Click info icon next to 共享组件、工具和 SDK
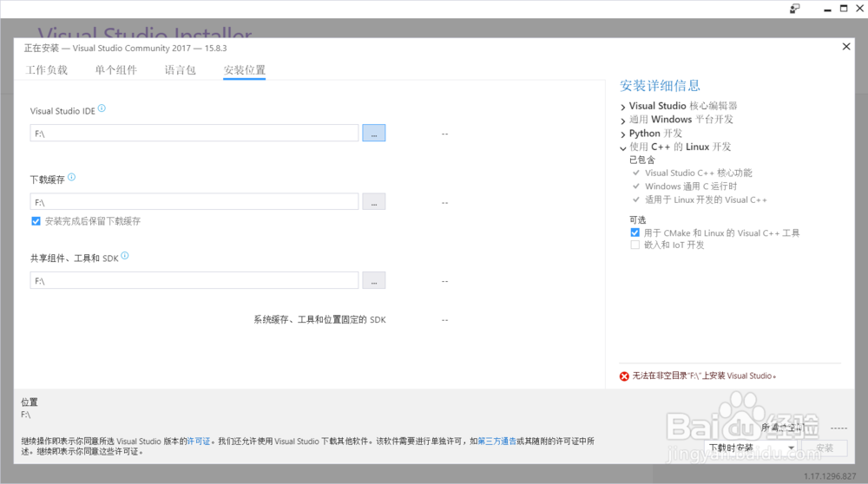This screenshot has height=484, width=868. tap(124, 256)
